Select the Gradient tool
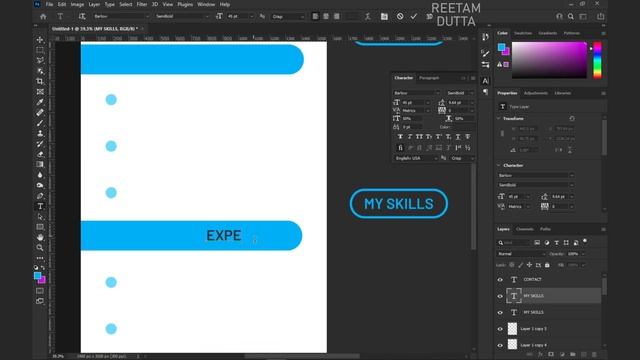The image size is (640, 360). click(x=40, y=164)
